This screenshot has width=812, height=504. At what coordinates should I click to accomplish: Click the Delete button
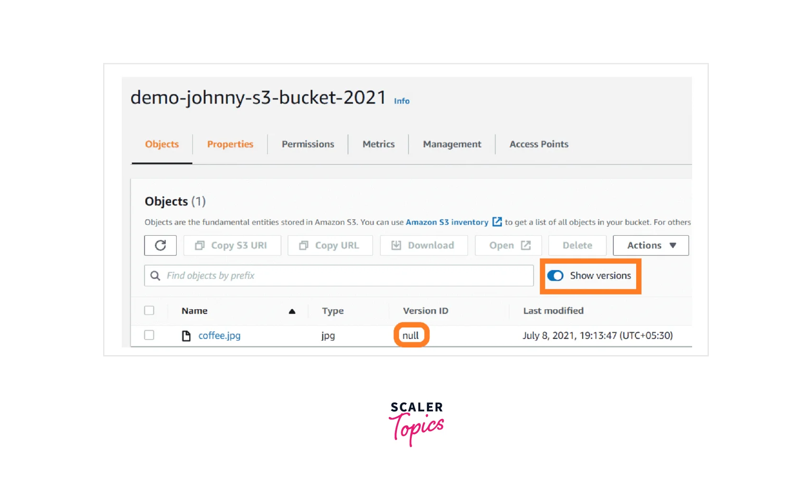[577, 245]
